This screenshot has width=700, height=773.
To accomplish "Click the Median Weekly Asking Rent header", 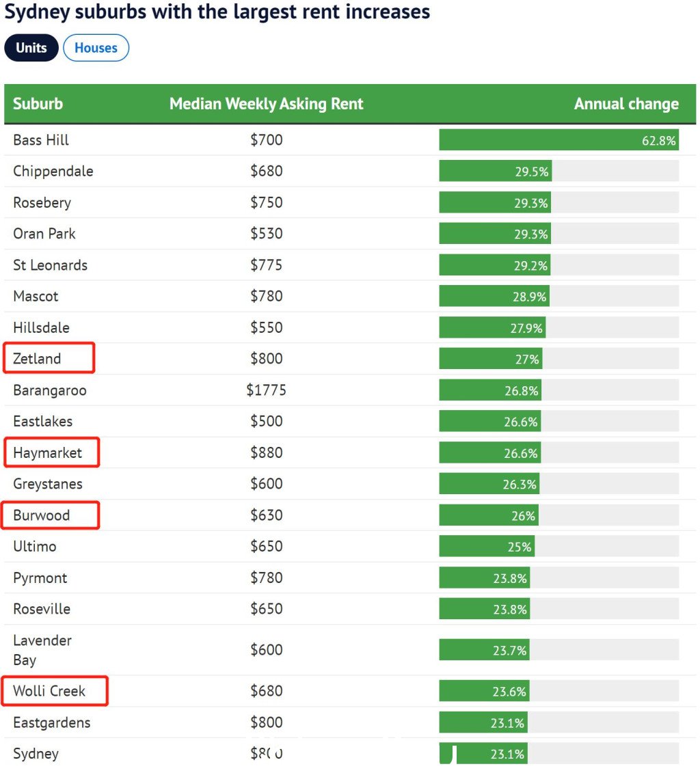I will pyautogui.click(x=266, y=104).
